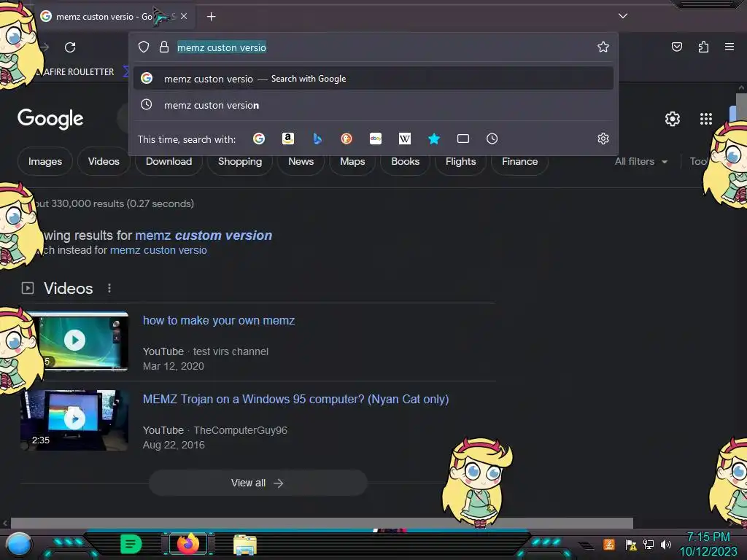Open 'MEMZ Trojan on a Windows 95' video link

point(296,399)
